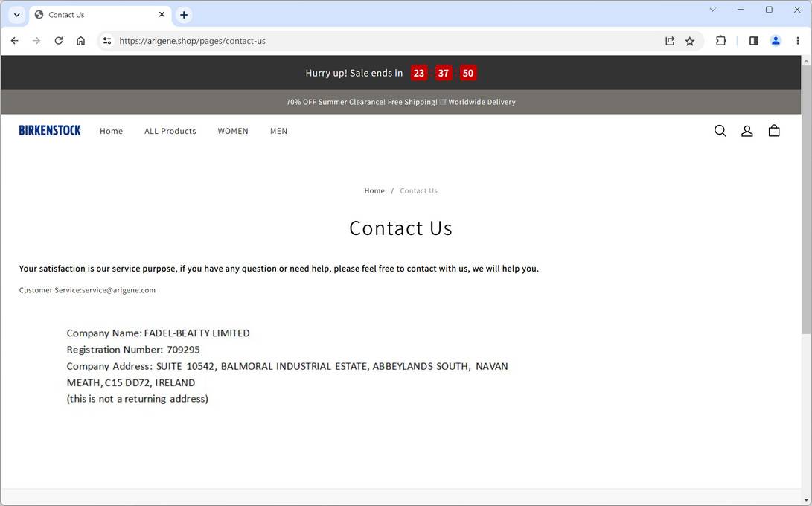Screen dimensions: 812x506
Task: Click the Birkenstock logo
Action: tap(49, 130)
